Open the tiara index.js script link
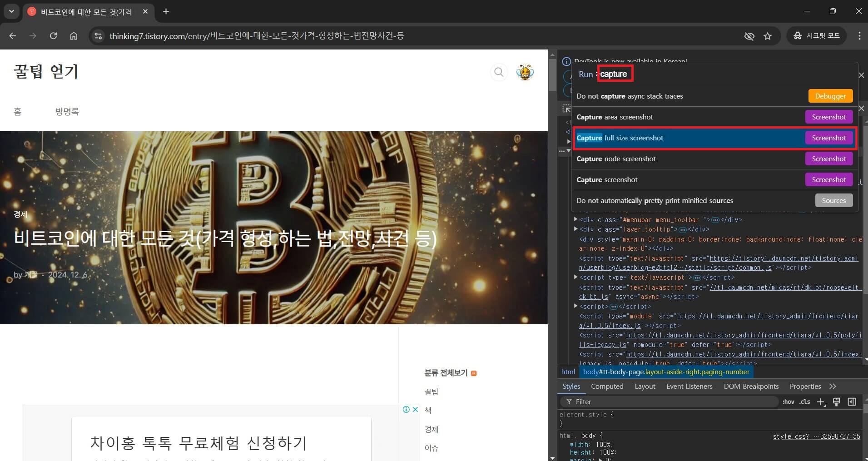Screen dimensions: 868x461 pyautogui.click(x=719, y=321)
